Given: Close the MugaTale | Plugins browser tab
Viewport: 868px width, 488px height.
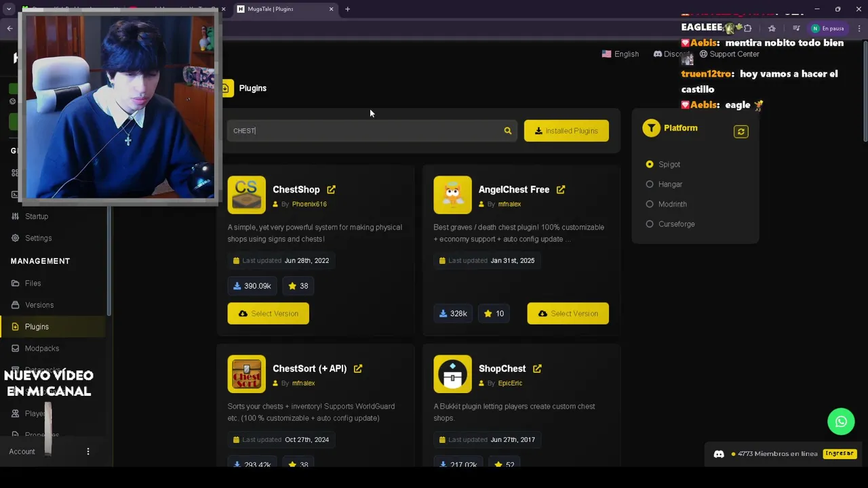Looking at the screenshot, I should [x=332, y=9].
